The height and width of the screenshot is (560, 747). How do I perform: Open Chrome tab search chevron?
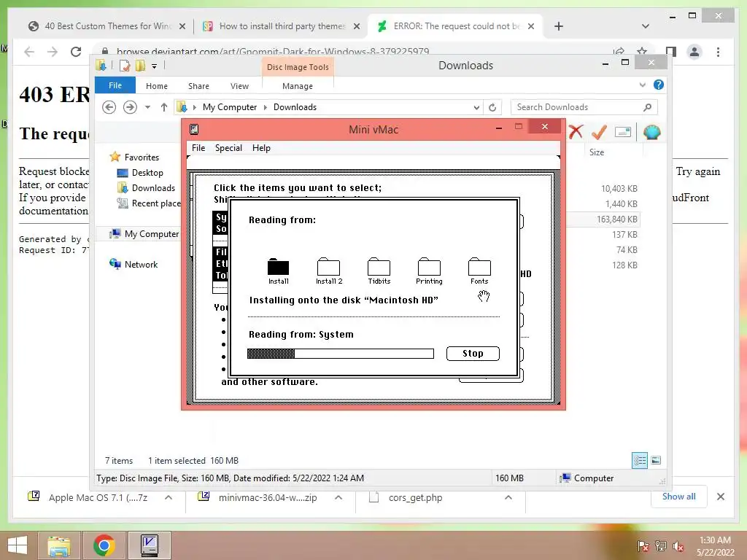(646, 26)
